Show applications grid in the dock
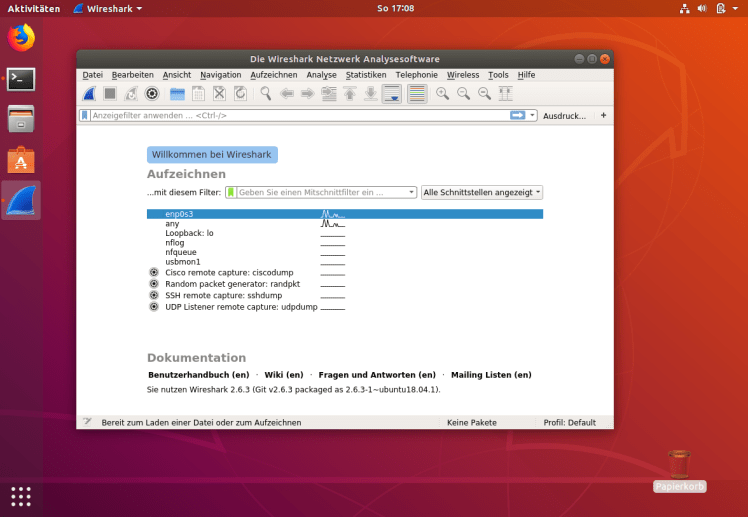The image size is (748, 517). (x=21, y=496)
